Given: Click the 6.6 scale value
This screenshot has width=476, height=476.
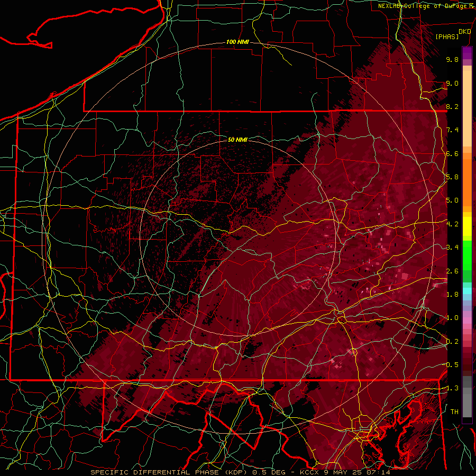Looking at the screenshot, I should click(x=452, y=153).
